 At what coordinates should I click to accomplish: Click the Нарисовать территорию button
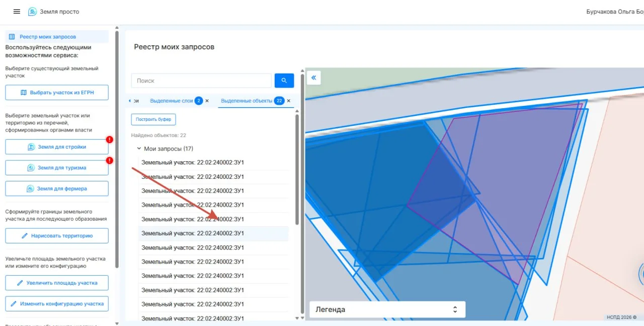coord(57,236)
